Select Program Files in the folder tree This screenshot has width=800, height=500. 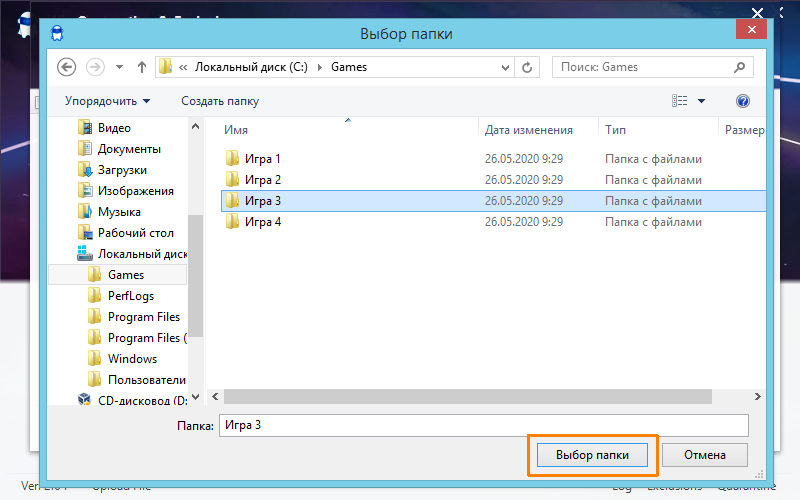(144, 317)
